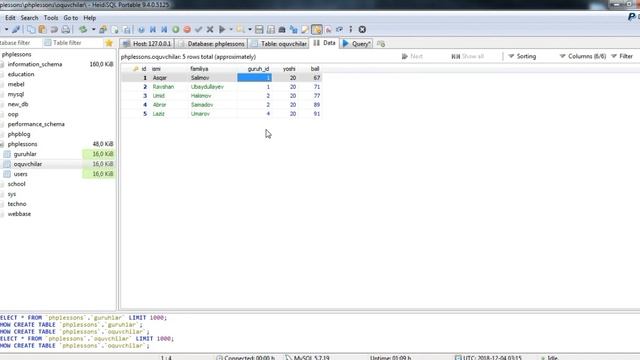Select the cell containing Ravshan
This screenshot has height=360, width=640.
[169, 87]
